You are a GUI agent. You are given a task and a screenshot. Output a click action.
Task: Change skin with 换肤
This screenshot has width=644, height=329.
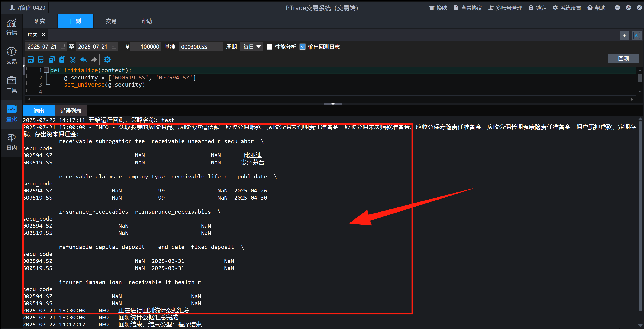tap(438, 8)
